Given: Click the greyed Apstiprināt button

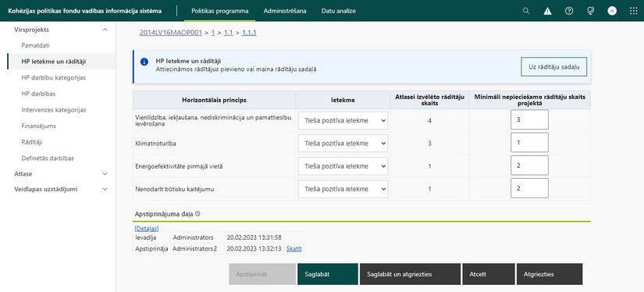Looking at the screenshot, I should [x=262, y=274].
